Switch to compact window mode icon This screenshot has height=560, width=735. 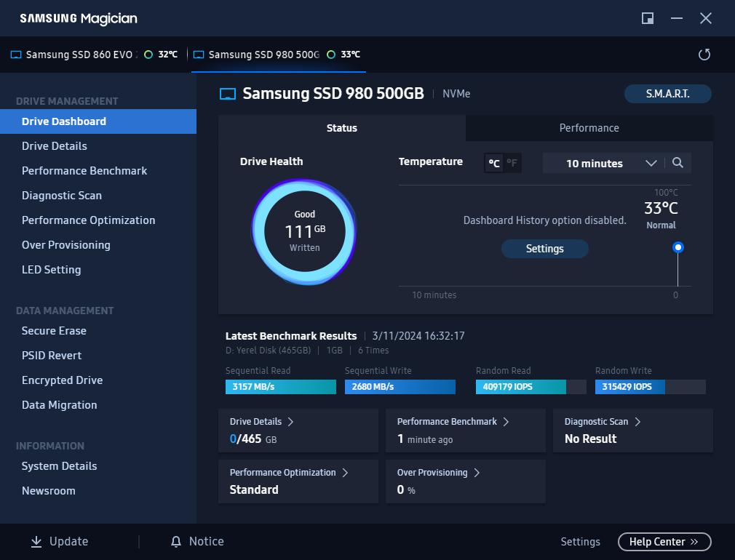648,18
